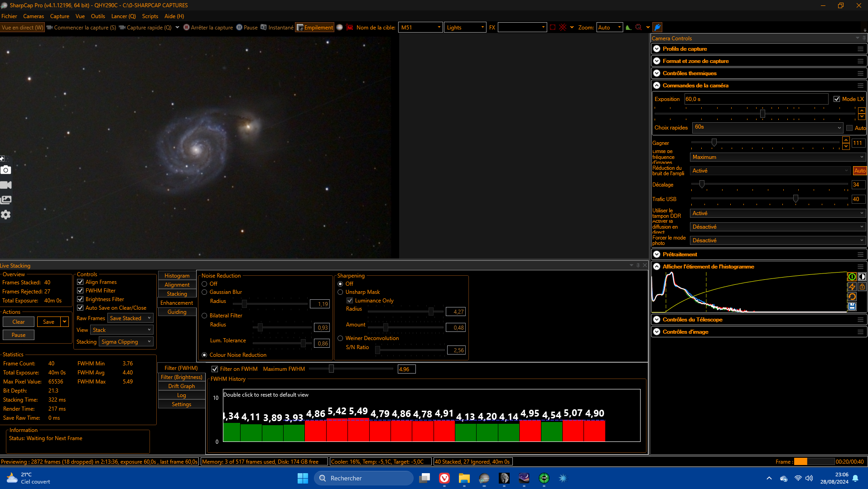Toggle the FWHM Filter checkbox
The height and width of the screenshot is (489, 868).
pos(80,291)
